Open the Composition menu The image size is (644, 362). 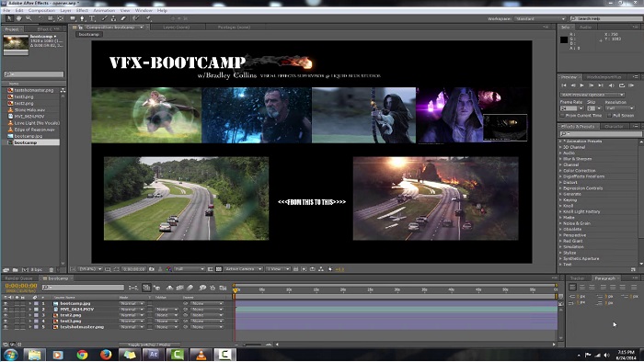click(41, 10)
